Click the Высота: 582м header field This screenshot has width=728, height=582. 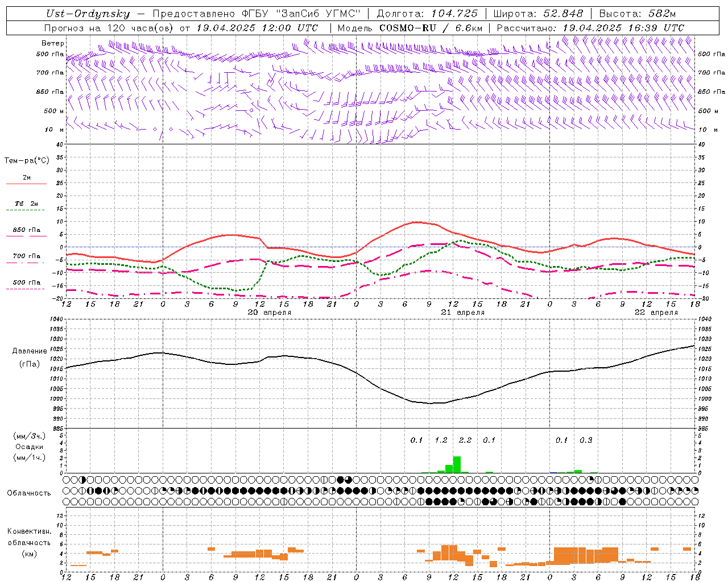[638, 14]
